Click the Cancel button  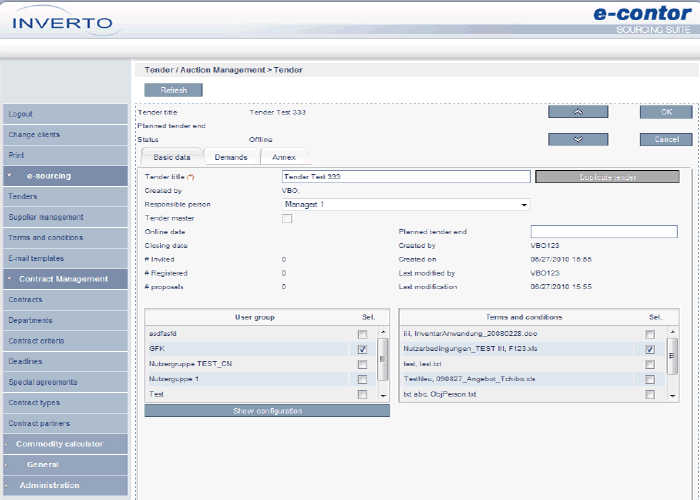pos(666,139)
